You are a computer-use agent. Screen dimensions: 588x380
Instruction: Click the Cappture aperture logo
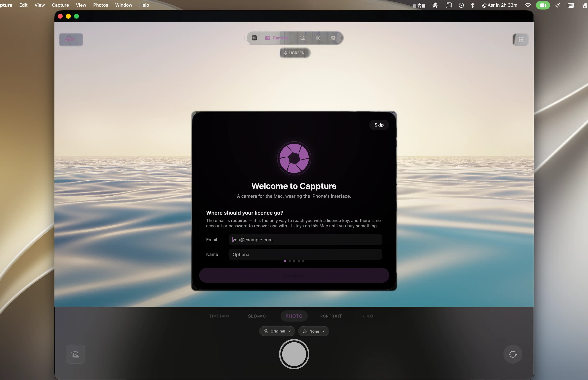[294, 158]
